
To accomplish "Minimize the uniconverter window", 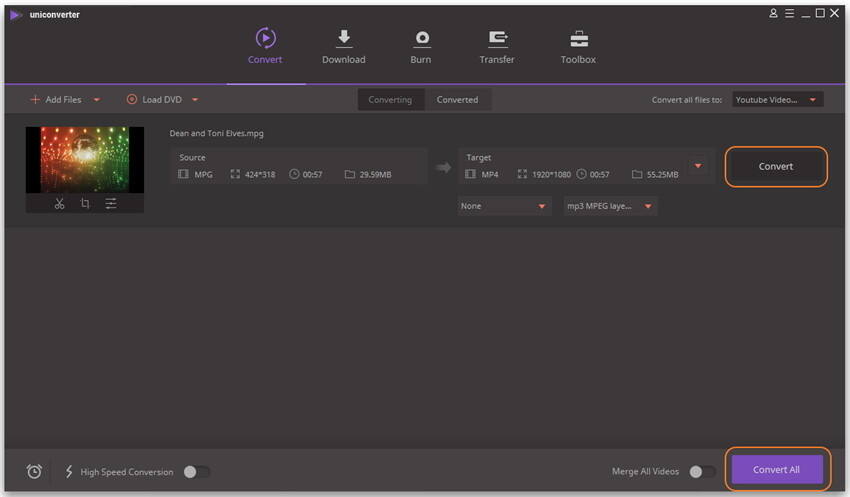I will coord(806,15).
